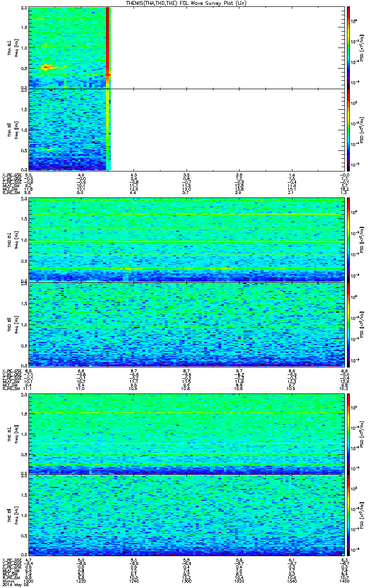Select the THE BII color scale bar

pyautogui.click(x=348, y=515)
